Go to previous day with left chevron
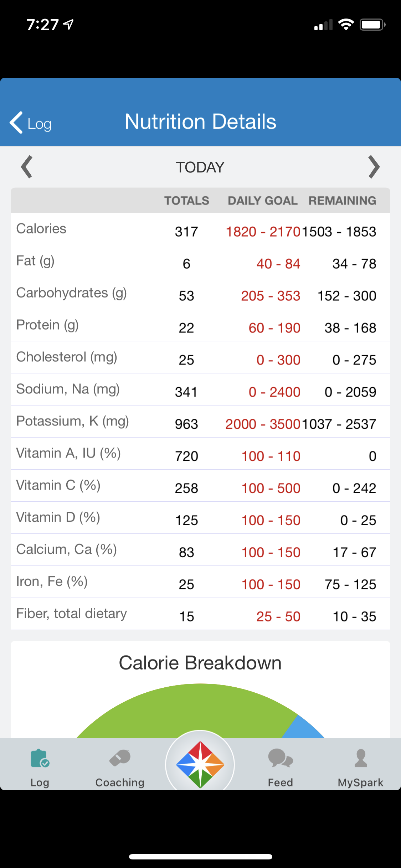401x868 pixels. click(x=27, y=167)
